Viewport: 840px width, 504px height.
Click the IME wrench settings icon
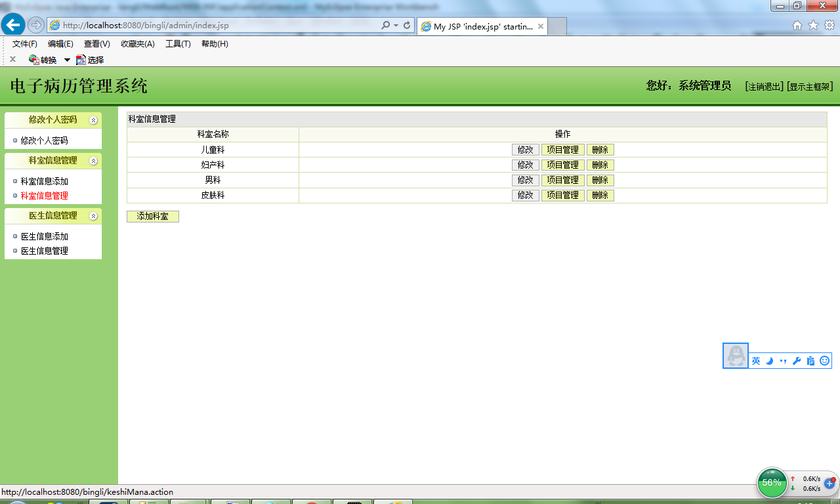(x=797, y=361)
